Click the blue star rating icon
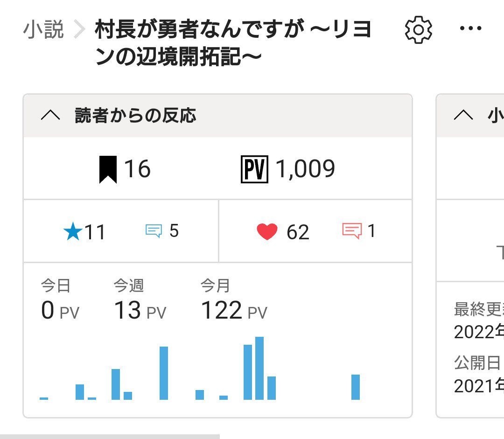Screen dimensions: 504x439 point(73,231)
